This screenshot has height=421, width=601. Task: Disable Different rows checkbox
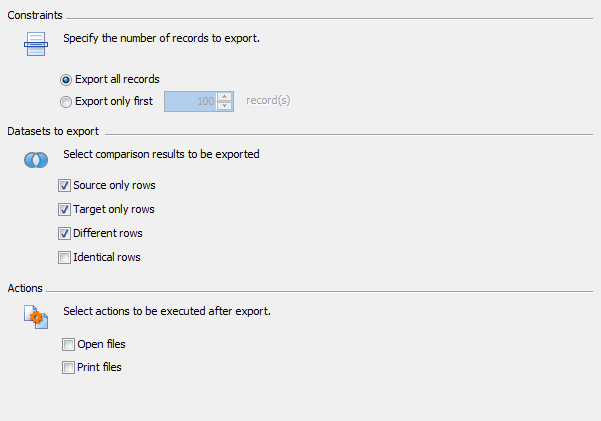(64, 234)
